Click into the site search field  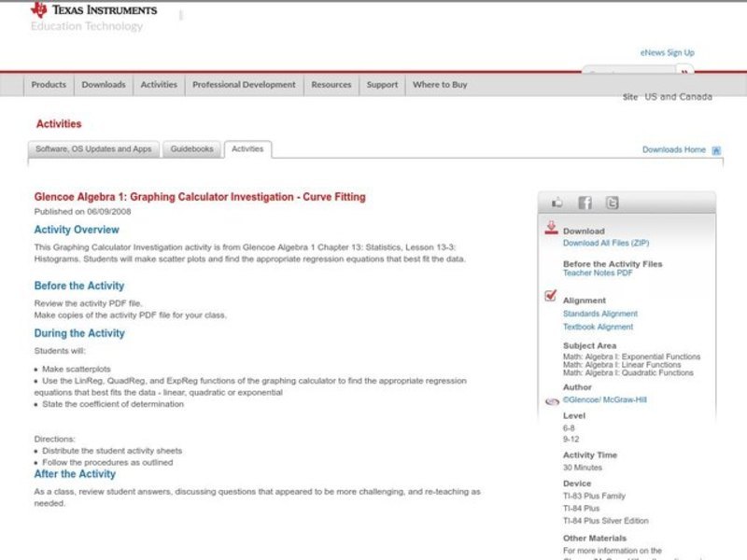(628, 72)
